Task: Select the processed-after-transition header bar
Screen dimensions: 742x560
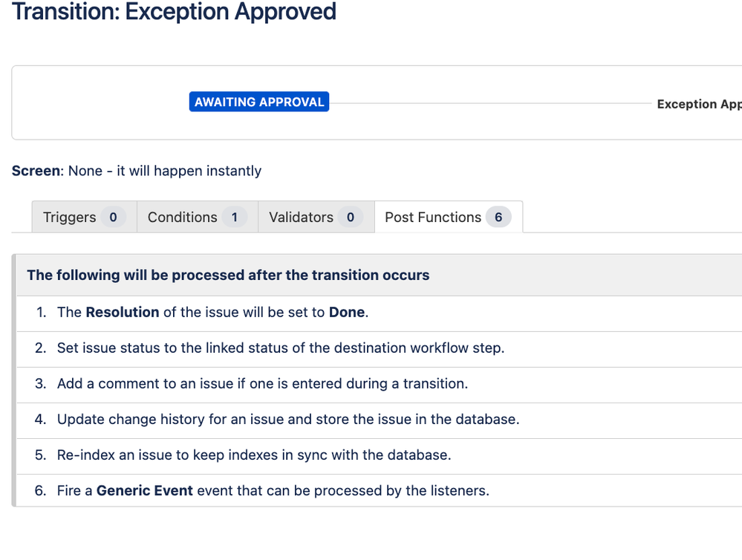Action: [227, 275]
